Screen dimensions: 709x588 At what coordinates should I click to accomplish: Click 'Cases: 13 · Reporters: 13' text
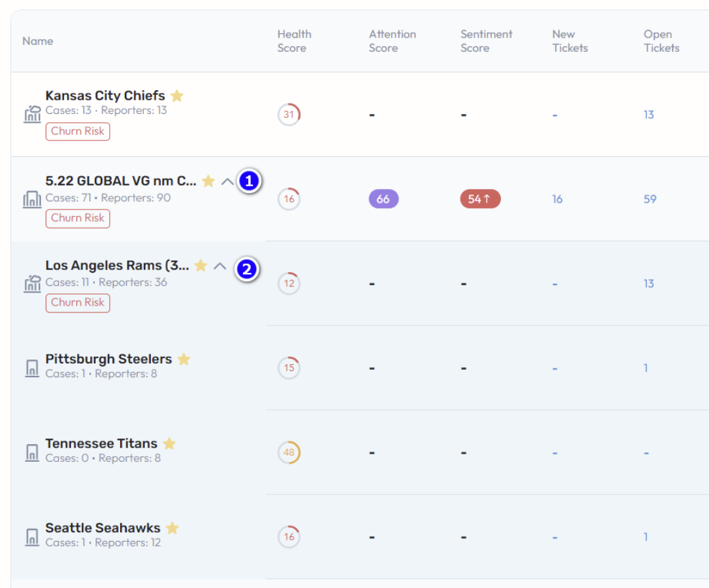[x=106, y=111]
